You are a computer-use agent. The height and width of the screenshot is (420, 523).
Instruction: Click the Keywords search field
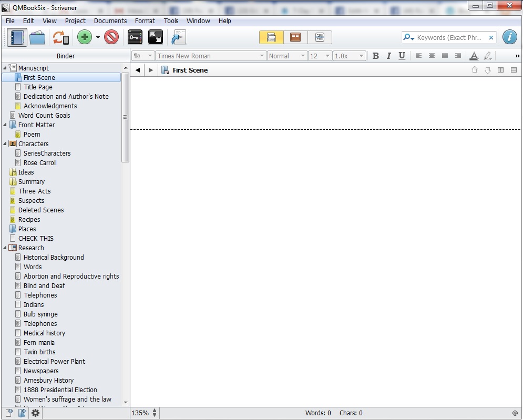point(449,38)
